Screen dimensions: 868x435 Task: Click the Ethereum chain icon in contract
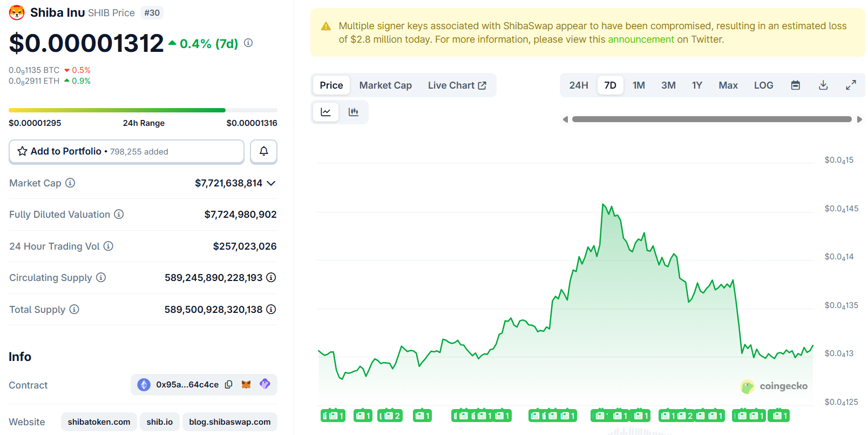tap(144, 385)
